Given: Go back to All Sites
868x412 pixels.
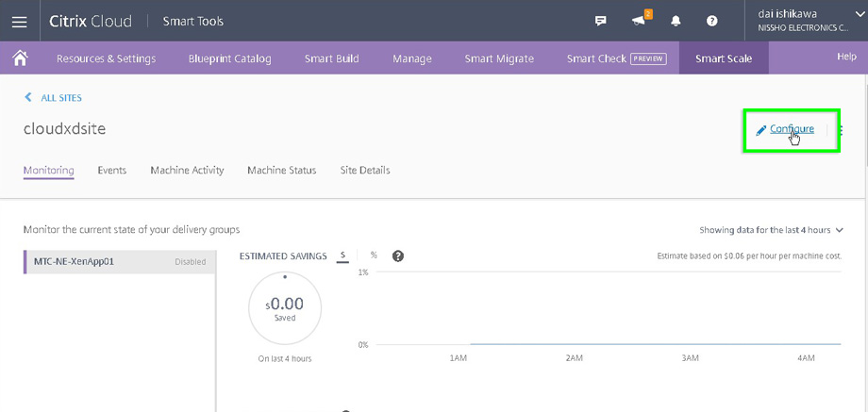Looking at the screenshot, I should click(54, 98).
